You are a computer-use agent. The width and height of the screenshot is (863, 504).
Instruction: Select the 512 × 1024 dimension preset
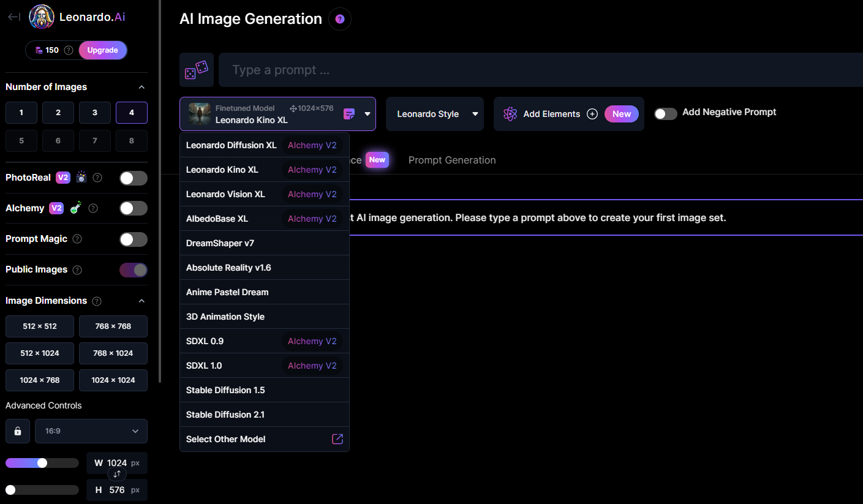point(40,353)
